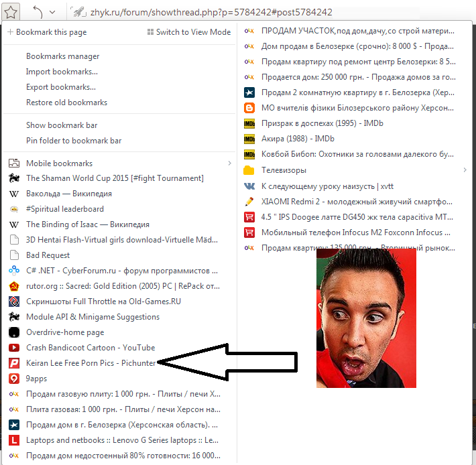Select Import bookmarks menu entry

point(61,72)
